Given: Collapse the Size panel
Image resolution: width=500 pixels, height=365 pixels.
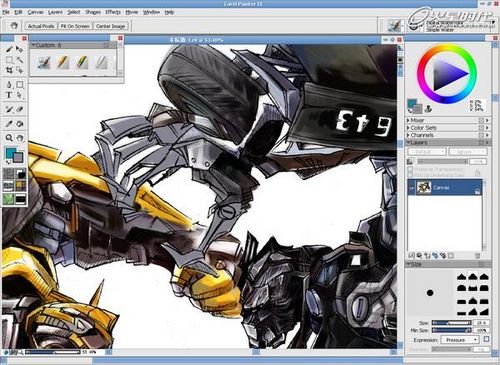Looking at the screenshot, I should [x=408, y=264].
